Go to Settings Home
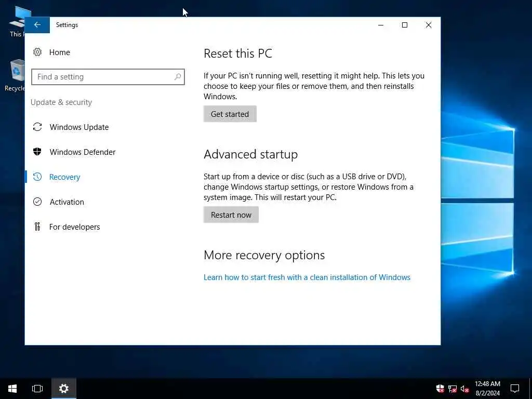Viewport: 532px width, 399px height. tap(59, 52)
